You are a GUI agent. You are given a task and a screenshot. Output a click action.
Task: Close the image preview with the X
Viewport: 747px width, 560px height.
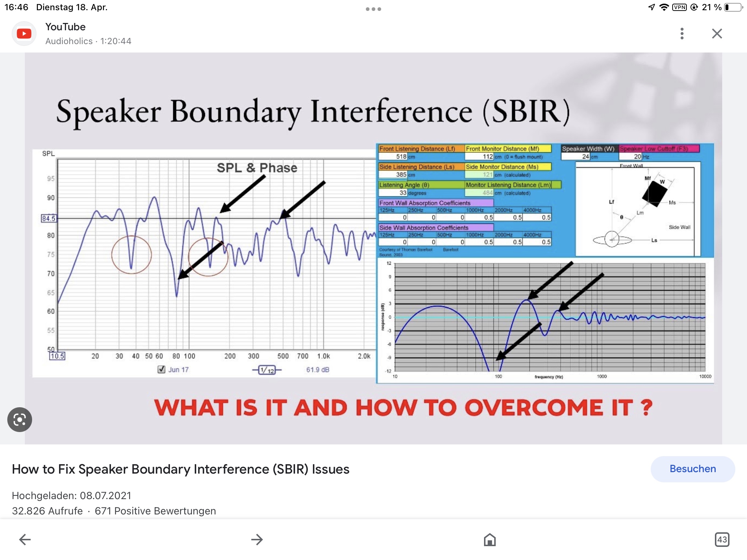point(717,34)
